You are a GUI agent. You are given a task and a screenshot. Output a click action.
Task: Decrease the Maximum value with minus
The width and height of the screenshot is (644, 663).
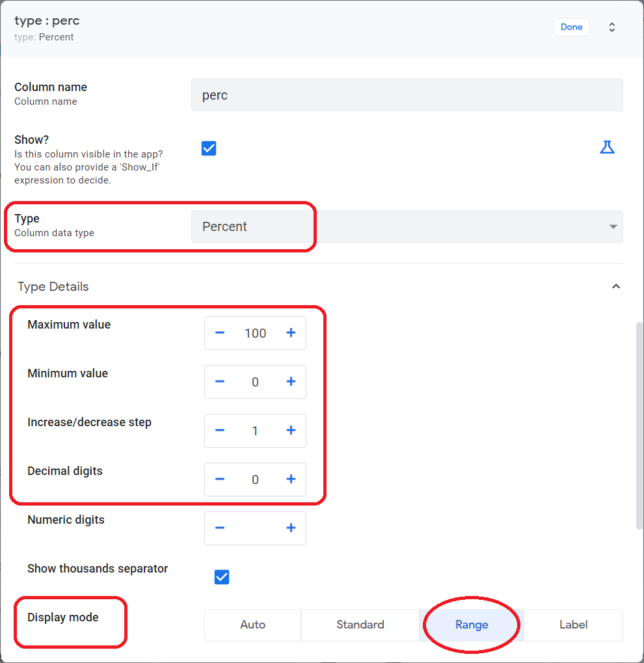(220, 332)
